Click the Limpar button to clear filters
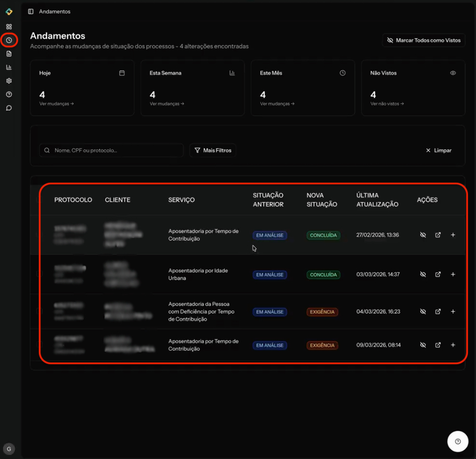The height and width of the screenshot is (459, 476). point(438,151)
